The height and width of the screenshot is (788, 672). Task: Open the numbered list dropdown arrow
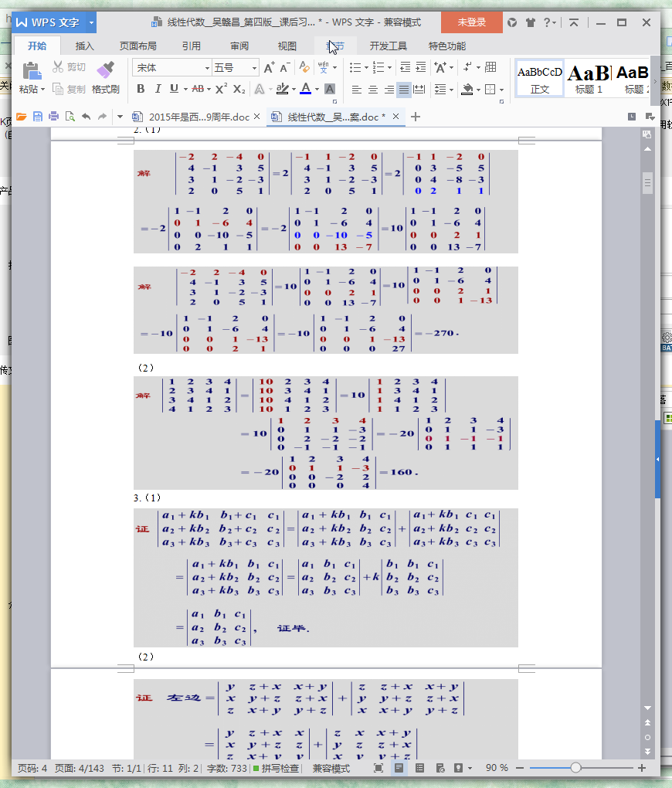pos(389,68)
